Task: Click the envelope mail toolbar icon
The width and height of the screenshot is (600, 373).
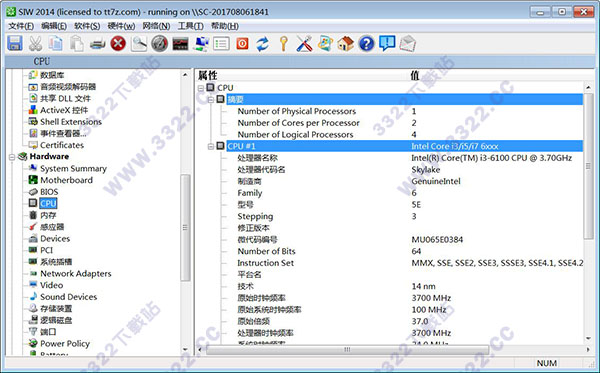Action: pos(408,44)
